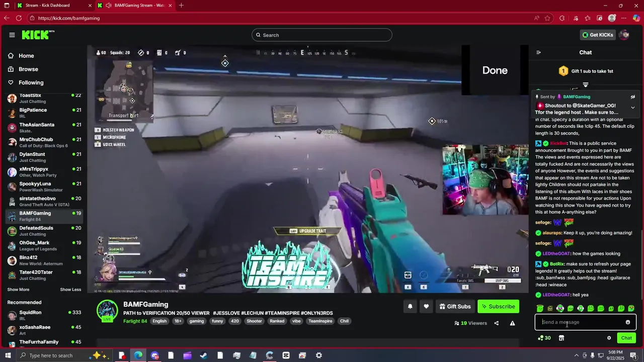Open Windows Start menu
644x362 pixels.
click(x=7, y=355)
